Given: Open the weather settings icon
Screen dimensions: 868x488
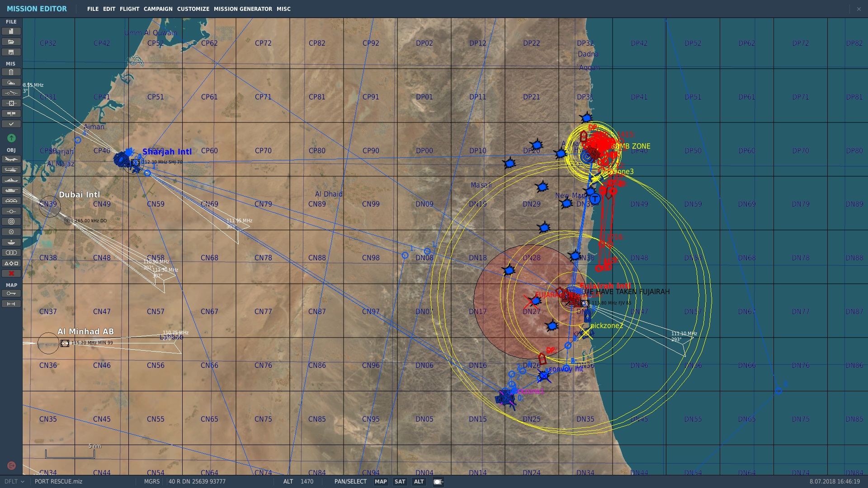Looking at the screenshot, I should click(x=11, y=83).
